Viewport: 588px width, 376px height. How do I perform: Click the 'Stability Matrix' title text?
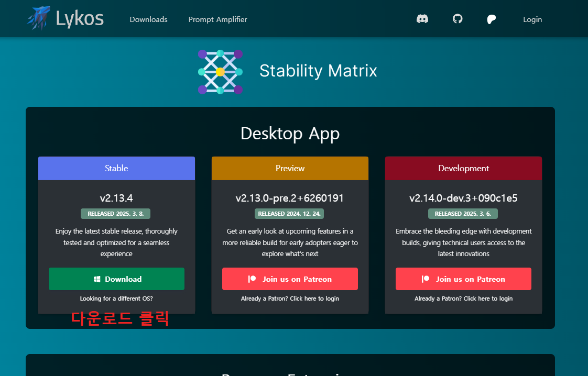318,71
